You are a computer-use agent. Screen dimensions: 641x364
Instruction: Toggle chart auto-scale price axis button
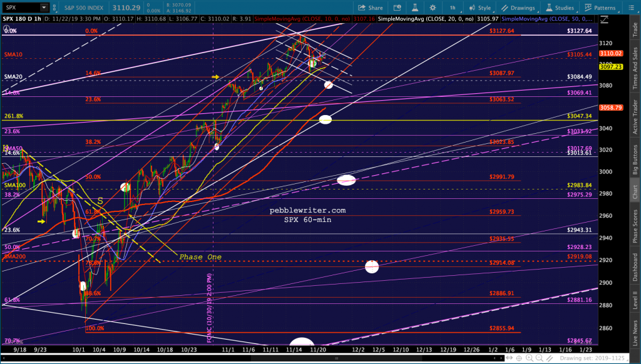(x=604, y=19)
